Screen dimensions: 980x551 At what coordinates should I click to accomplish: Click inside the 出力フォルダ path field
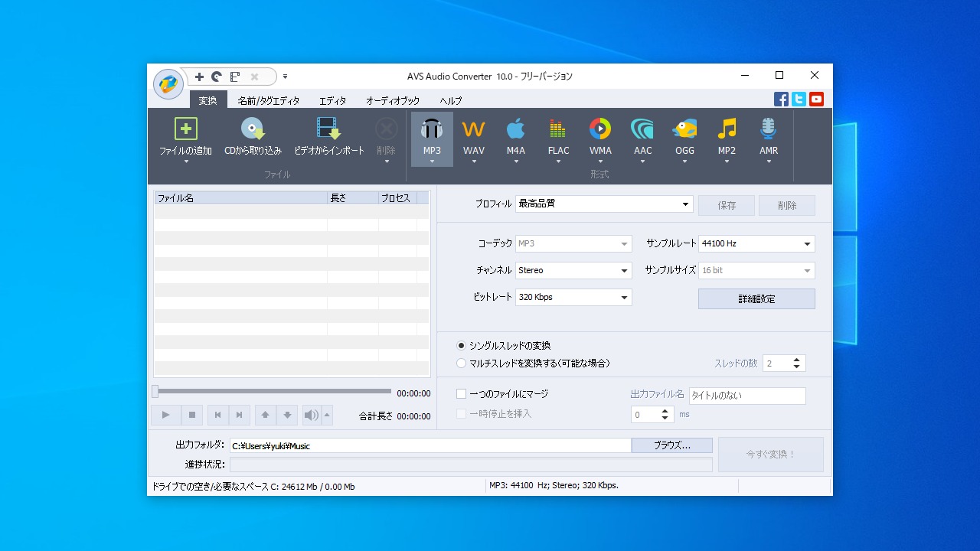(430, 445)
